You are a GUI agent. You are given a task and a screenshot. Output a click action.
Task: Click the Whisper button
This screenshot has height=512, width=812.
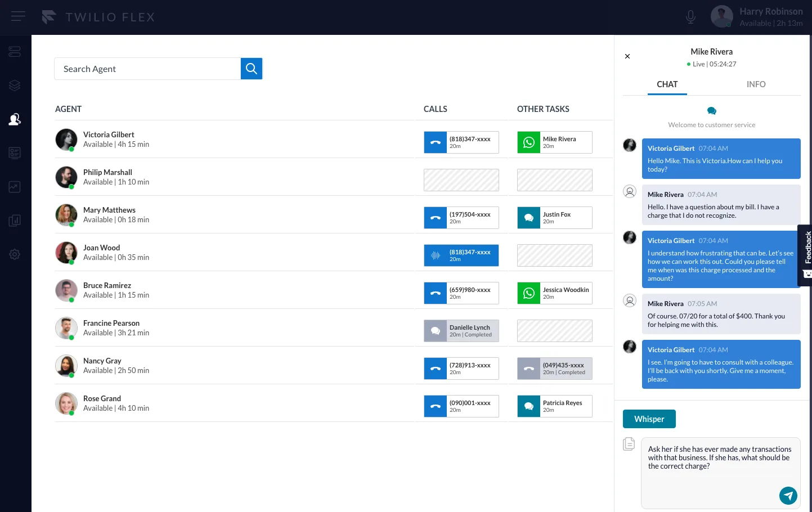click(x=649, y=419)
